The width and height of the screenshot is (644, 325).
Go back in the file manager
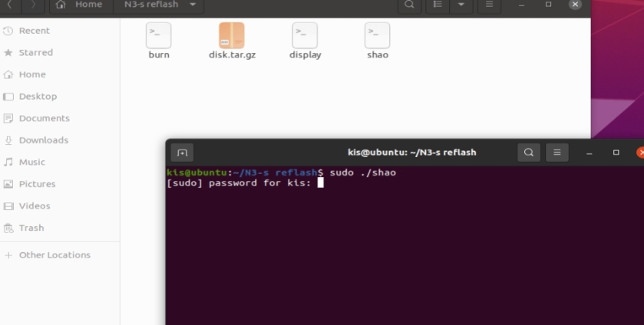11,5
